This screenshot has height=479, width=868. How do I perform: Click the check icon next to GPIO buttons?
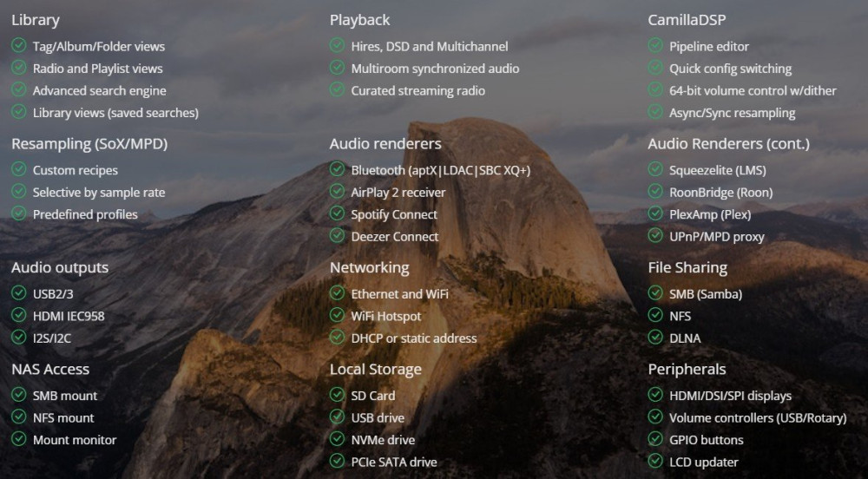(655, 439)
